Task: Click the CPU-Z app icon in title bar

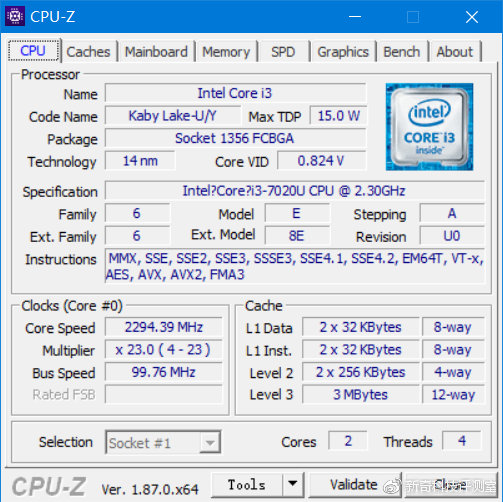Action: tap(15, 16)
